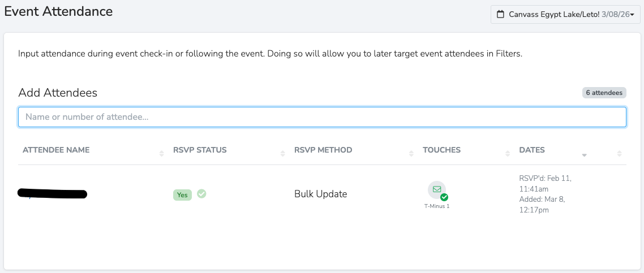The image size is (644, 273).
Task: Click the RSVP METHOD column header
Action: pos(323,150)
